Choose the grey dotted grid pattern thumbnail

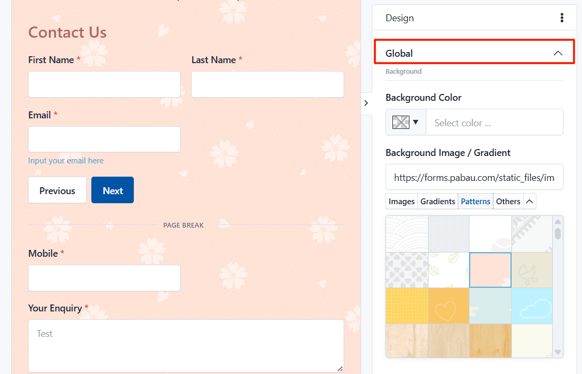(449, 234)
